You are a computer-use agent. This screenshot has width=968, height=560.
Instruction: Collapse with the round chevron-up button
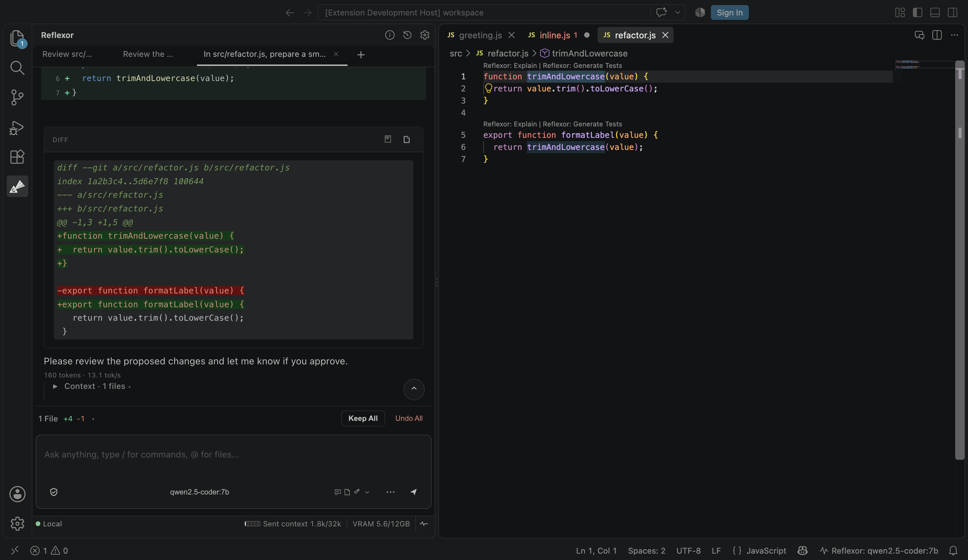pyautogui.click(x=414, y=389)
